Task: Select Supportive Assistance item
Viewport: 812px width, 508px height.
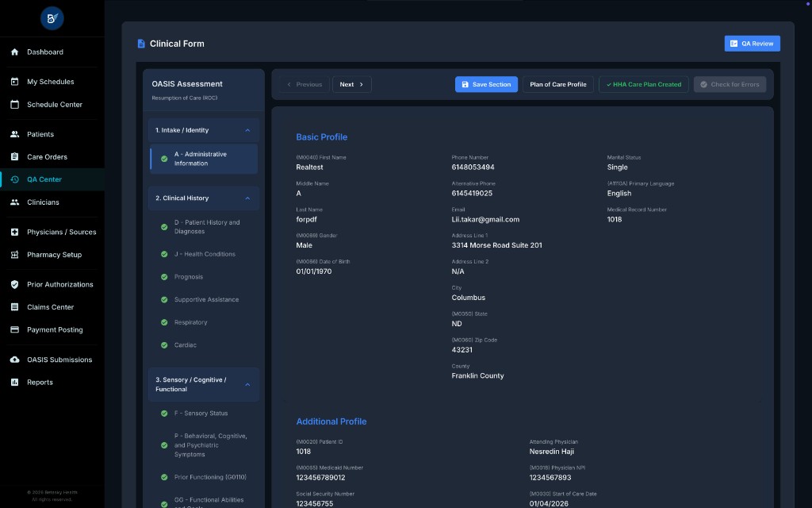Action: 204,299
